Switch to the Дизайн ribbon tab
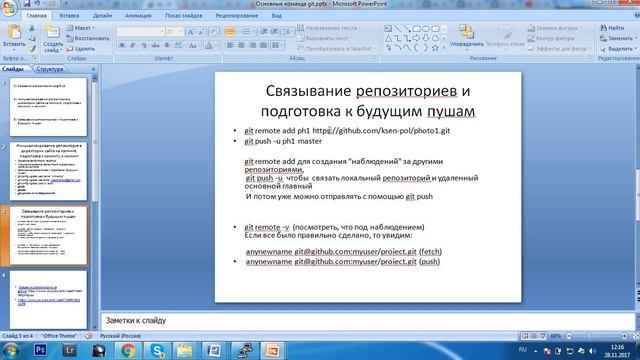Viewport: 640px width, 360px height. tap(102, 16)
